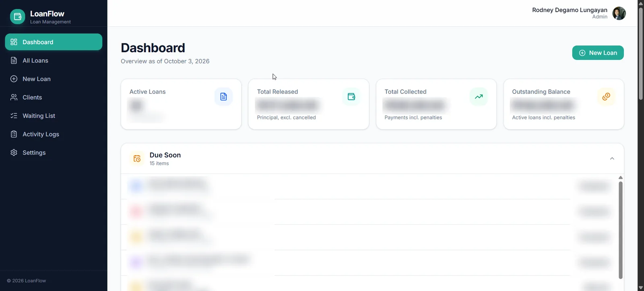Open the Waiting List page

point(54,116)
